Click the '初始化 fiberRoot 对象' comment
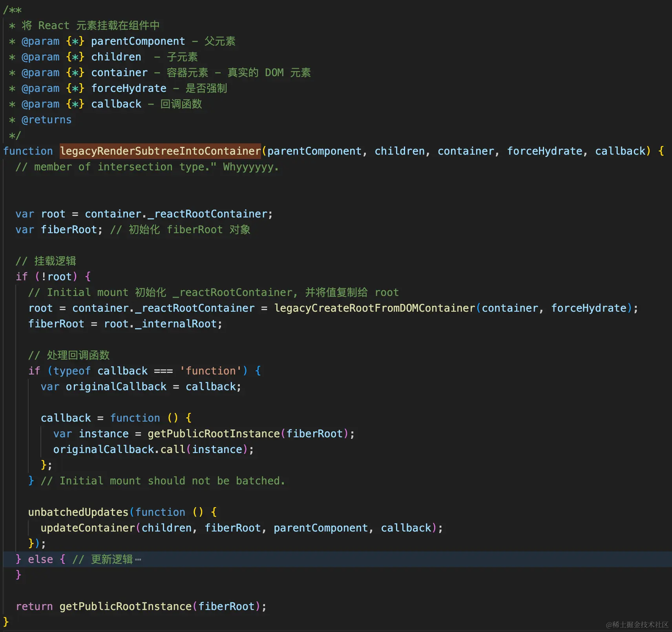The image size is (672, 632). pos(180,230)
